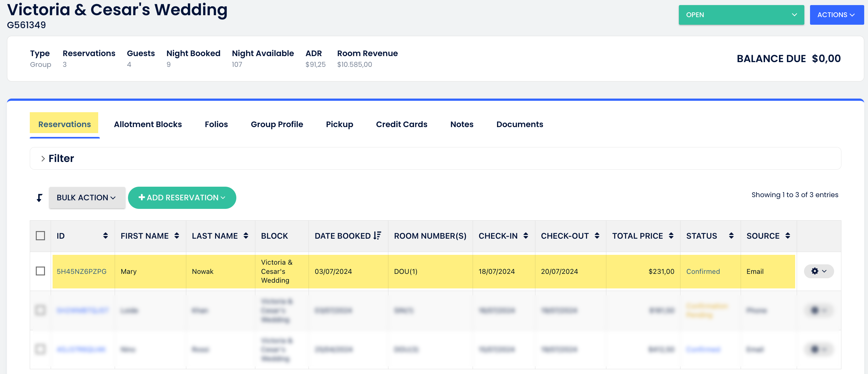This screenshot has width=868, height=374.
Task: Click Date Booked descending sort icon
Action: pos(377,236)
